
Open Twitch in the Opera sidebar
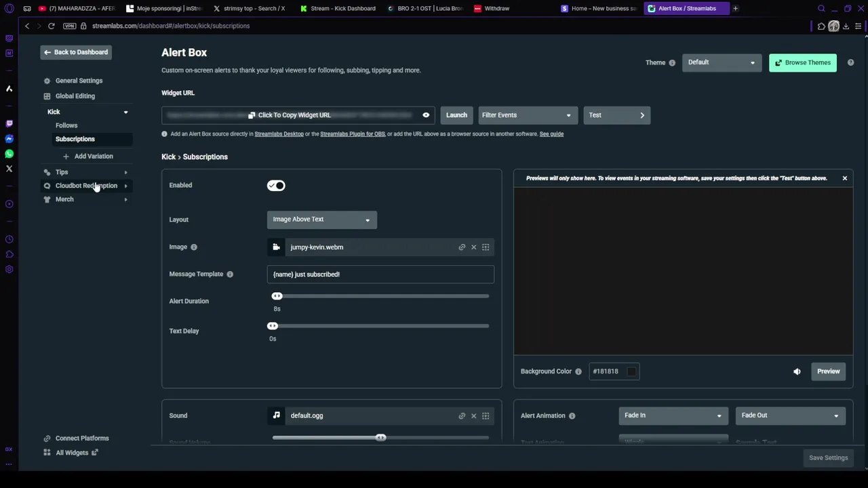[x=9, y=123]
